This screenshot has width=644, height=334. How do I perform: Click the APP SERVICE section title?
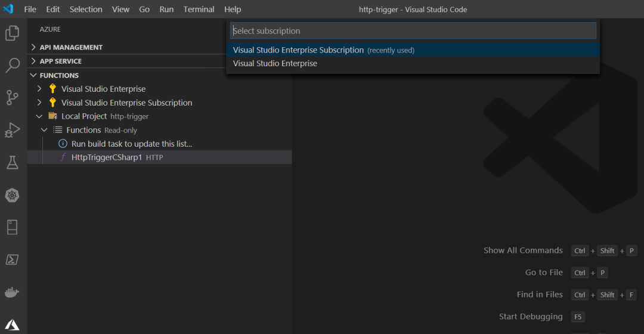(x=60, y=61)
